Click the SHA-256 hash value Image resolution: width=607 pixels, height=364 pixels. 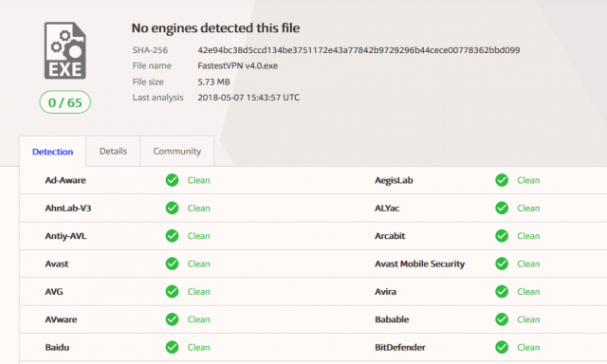[x=359, y=50]
